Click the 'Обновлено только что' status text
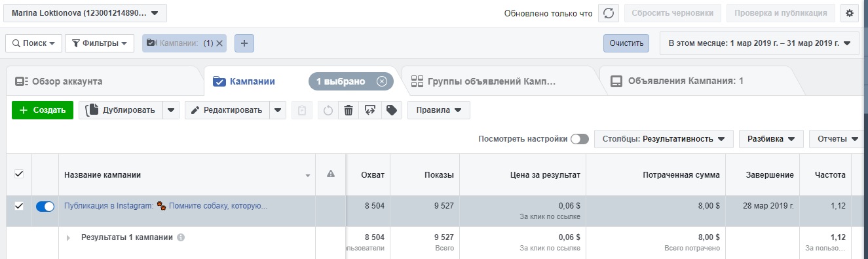 (x=548, y=13)
